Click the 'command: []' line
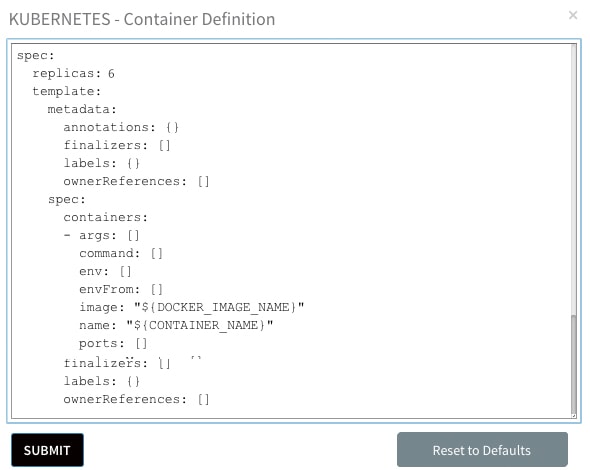This screenshot has height=470, width=590. pyautogui.click(x=121, y=253)
